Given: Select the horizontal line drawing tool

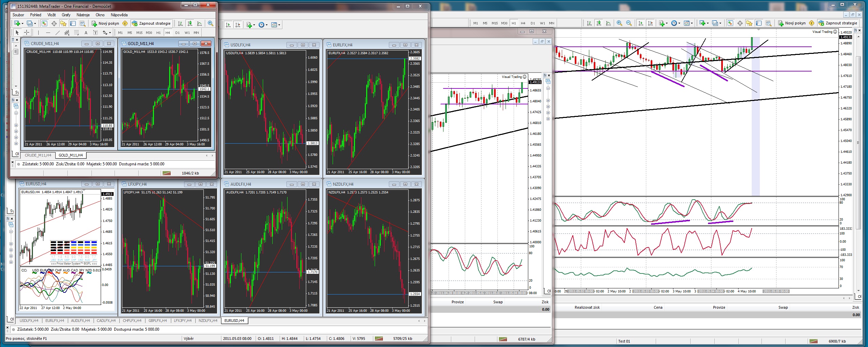Looking at the screenshot, I should tap(48, 33).
